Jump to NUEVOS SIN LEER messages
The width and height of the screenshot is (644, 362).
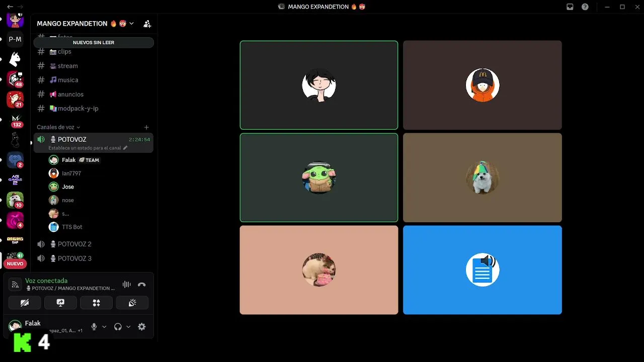point(94,43)
